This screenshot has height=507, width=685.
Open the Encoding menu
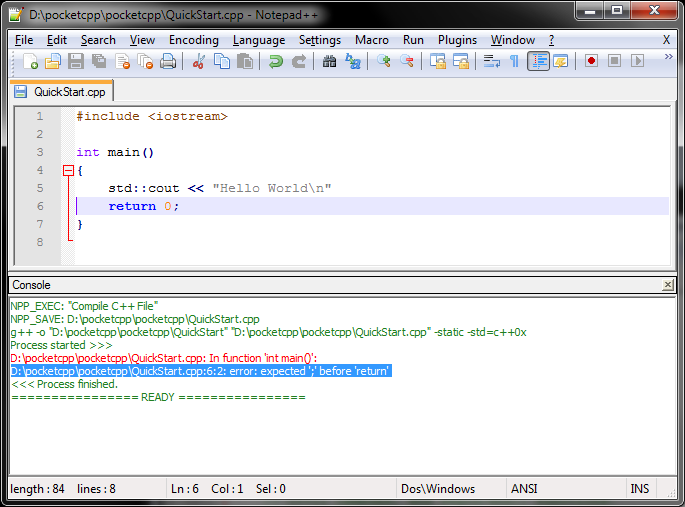point(194,40)
